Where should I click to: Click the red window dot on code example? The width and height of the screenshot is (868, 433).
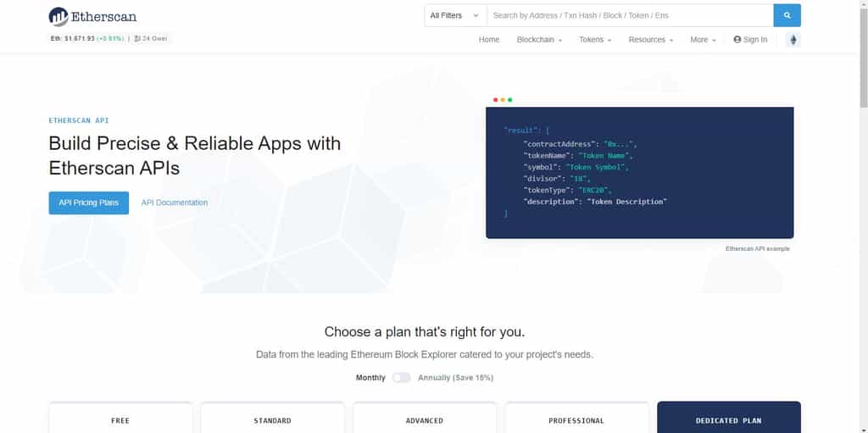coord(495,100)
